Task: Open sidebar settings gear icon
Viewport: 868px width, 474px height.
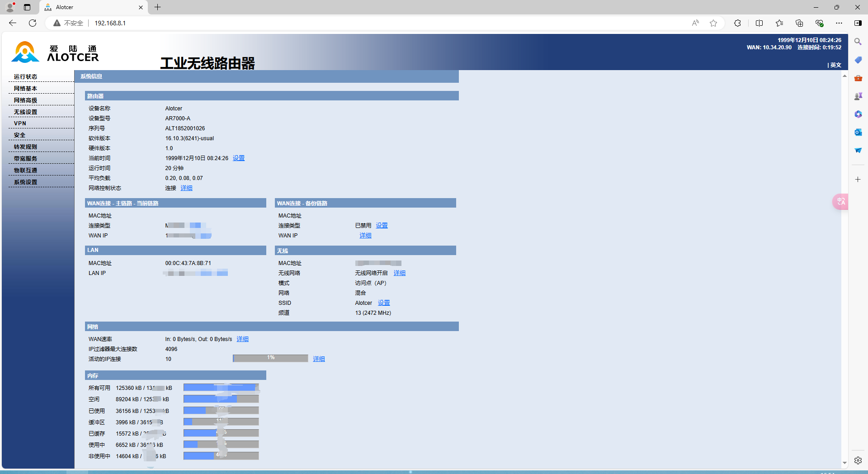Action: (x=858, y=460)
